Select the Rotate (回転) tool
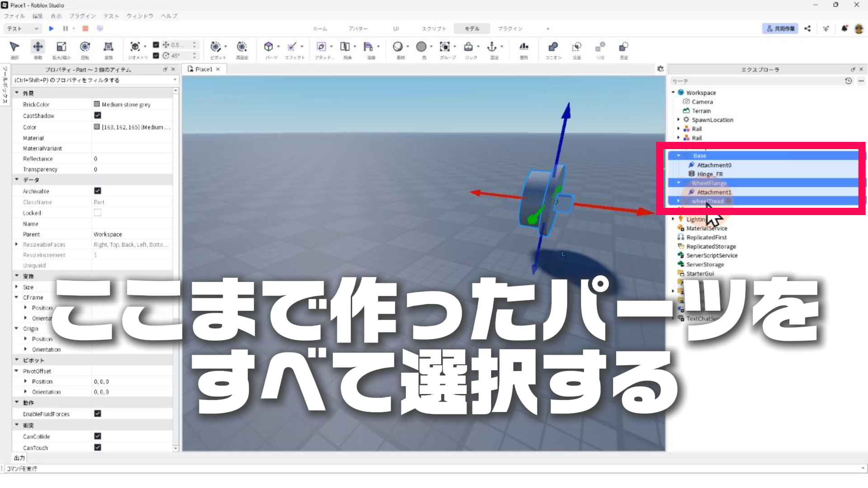 [x=85, y=47]
